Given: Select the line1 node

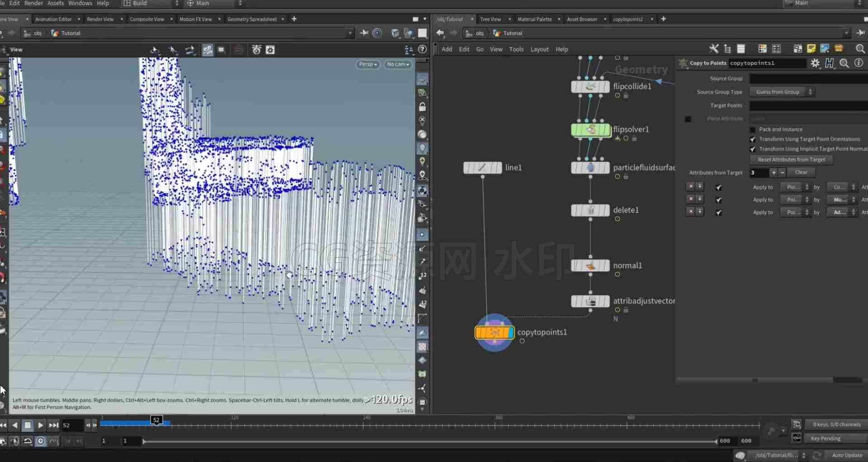Looking at the screenshot, I should click(482, 168).
